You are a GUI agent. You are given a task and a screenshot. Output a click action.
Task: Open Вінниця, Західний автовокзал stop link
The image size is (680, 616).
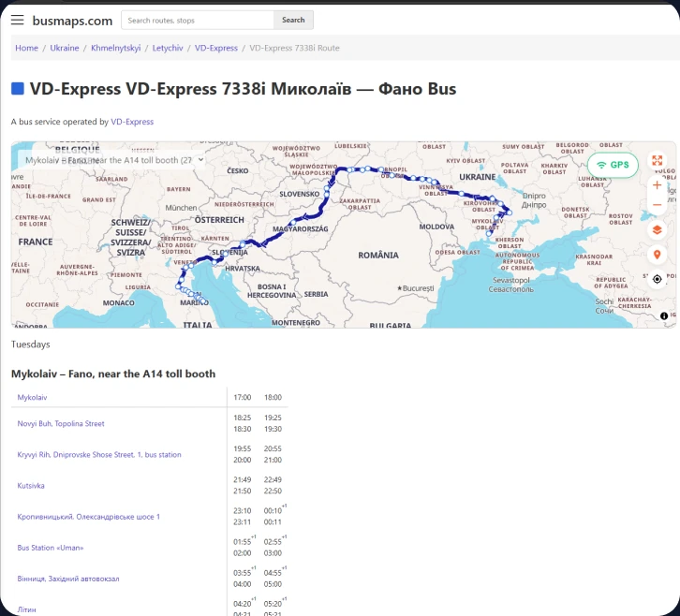click(x=68, y=579)
